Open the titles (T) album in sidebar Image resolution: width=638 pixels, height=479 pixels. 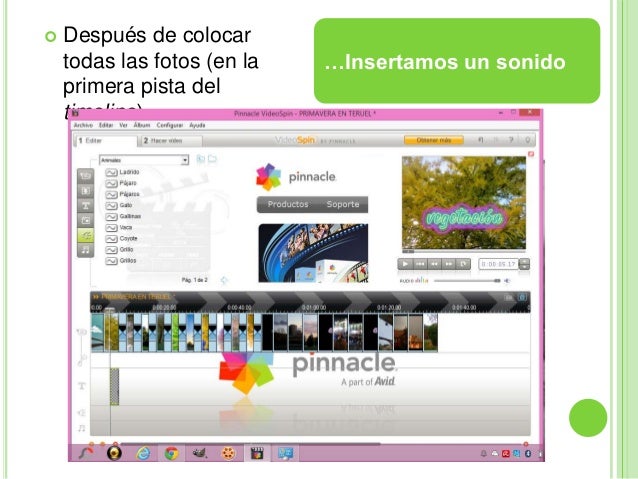pyautogui.click(x=85, y=206)
